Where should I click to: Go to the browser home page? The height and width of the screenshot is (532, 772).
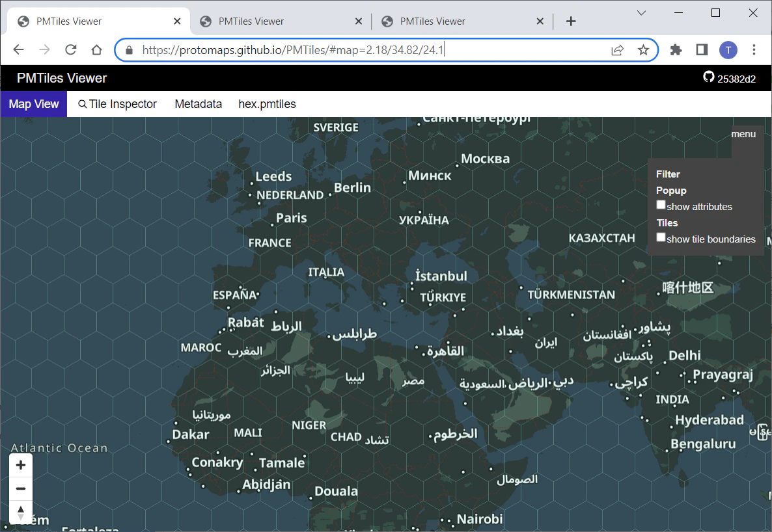click(x=96, y=49)
